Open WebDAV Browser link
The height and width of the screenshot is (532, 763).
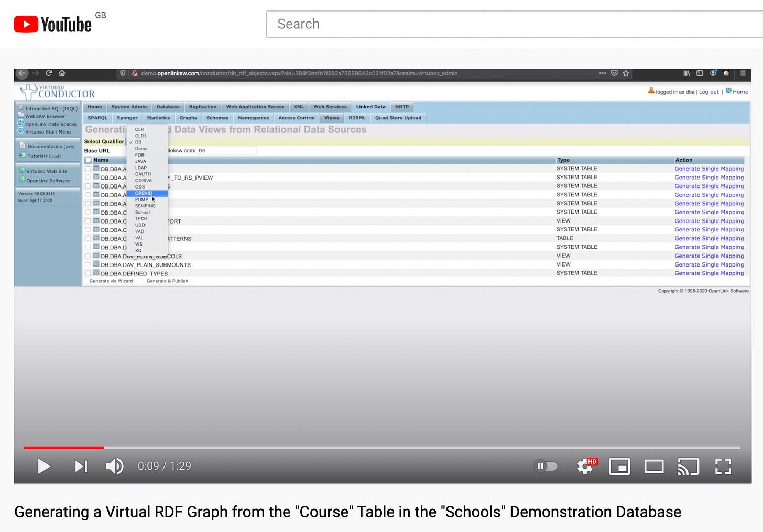coord(45,116)
